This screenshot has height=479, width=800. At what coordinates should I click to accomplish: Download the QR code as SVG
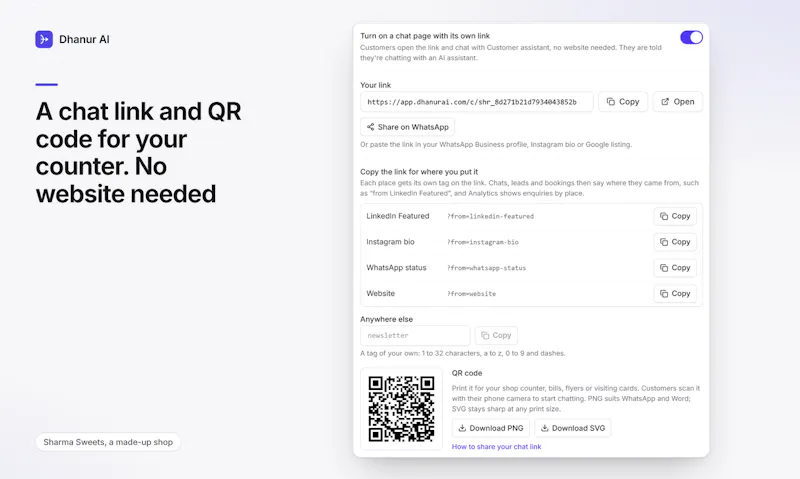pyautogui.click(x=572, y=428)
